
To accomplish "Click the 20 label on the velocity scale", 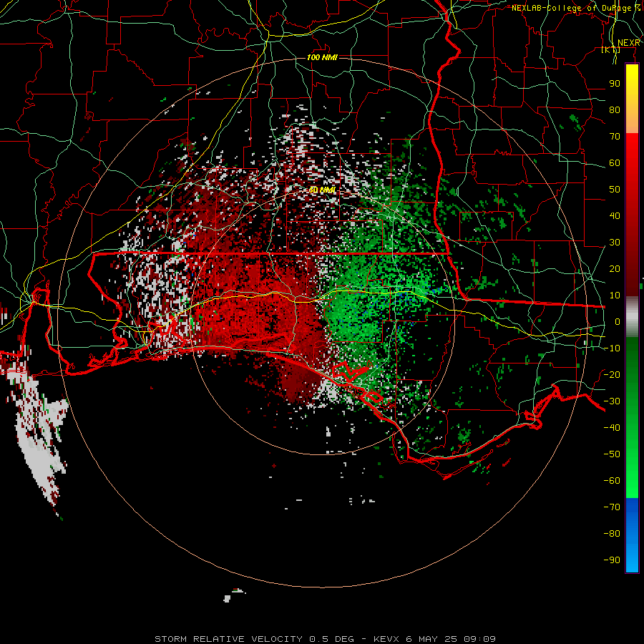I will [615, 269].
